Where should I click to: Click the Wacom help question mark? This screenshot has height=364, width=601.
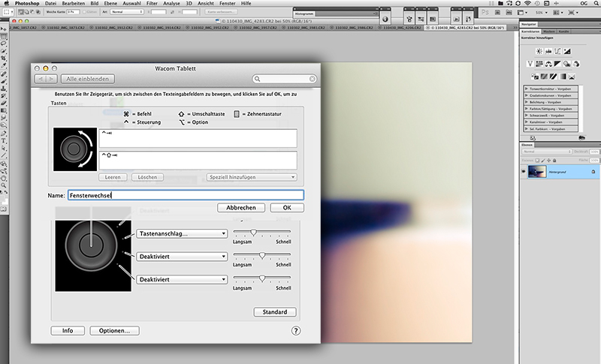(296, 330)
